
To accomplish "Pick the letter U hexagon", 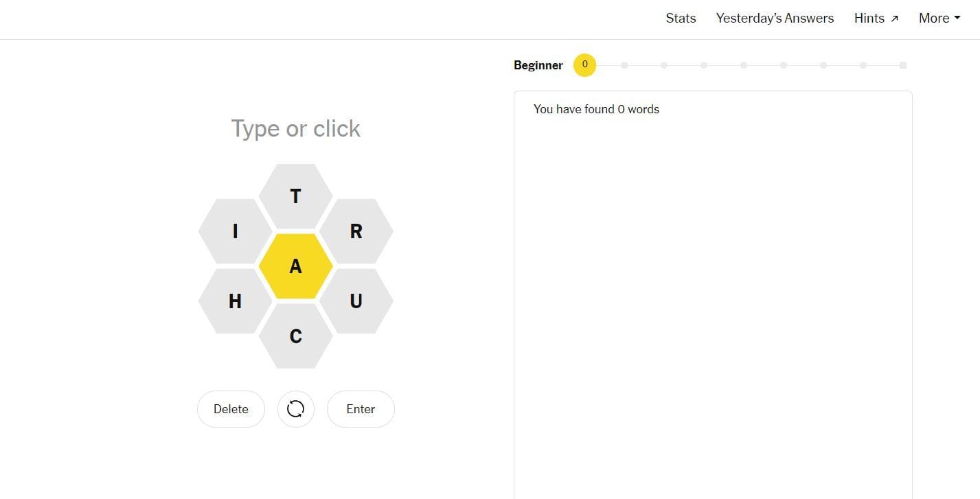I will point(356,301).
